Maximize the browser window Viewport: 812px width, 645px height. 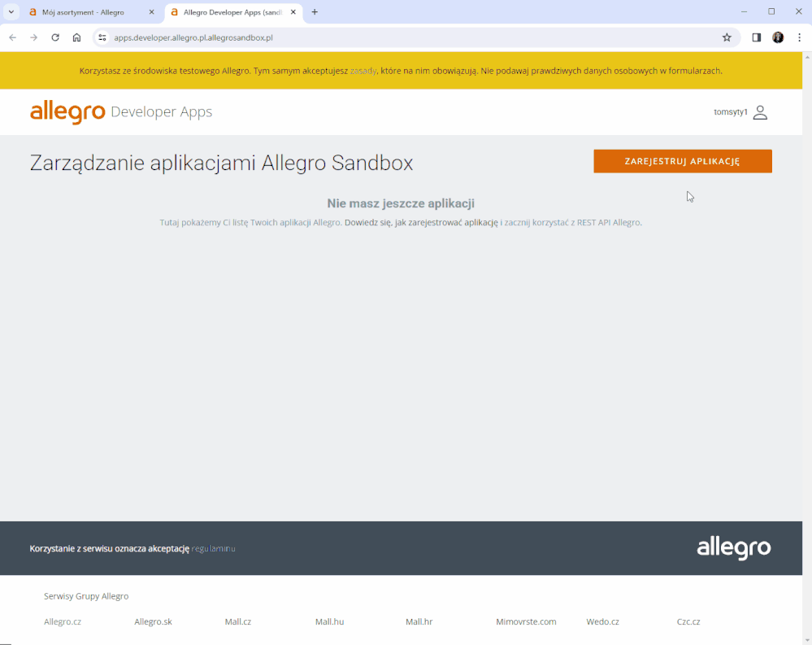[771, 11]
